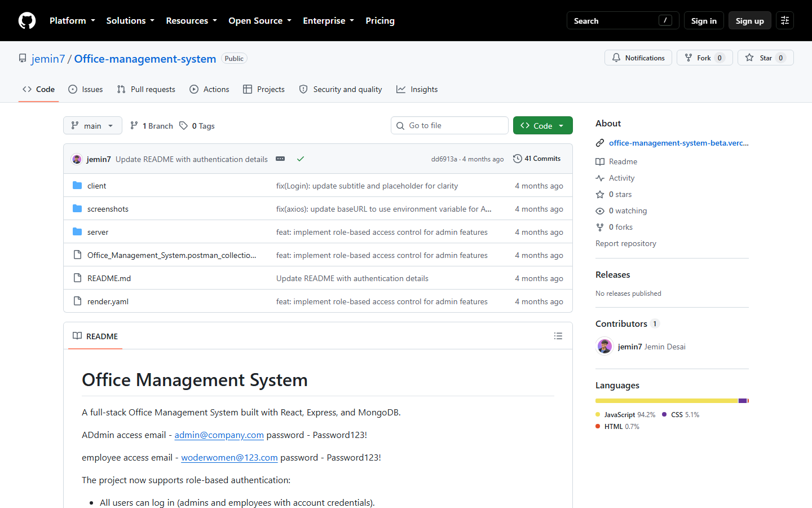Viewport: 812px width, 508px height.
Task: Click the Search field in header
Action: (623, 21)
